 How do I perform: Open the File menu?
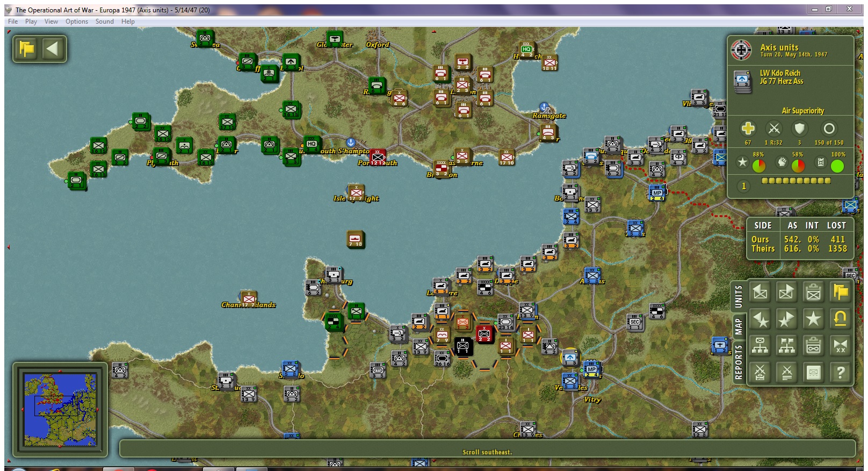click(x=13, y=22)
